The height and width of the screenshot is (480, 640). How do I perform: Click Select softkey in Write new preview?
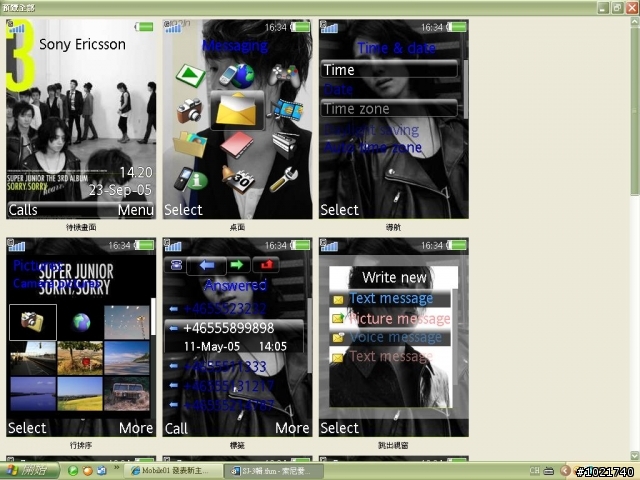click(x=339, y=428)
